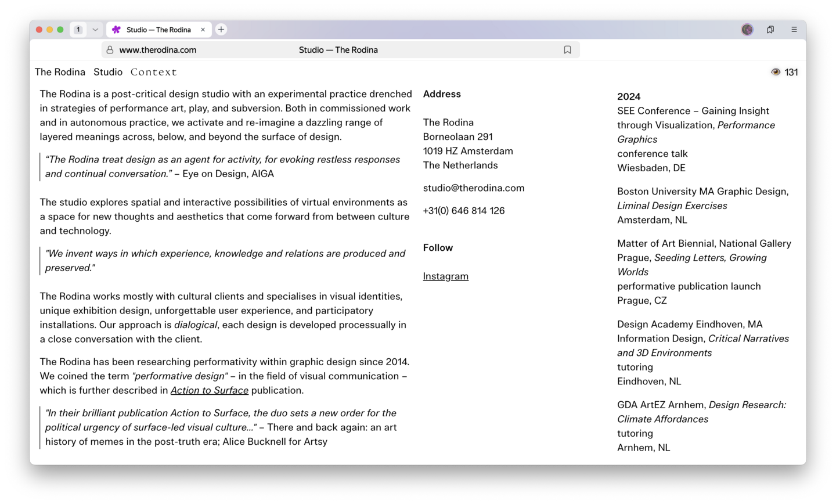Viewport: 836px width, 504px height.
Task: Click 'Borneolaan 291' in the address
Action: tap(458, 137)
